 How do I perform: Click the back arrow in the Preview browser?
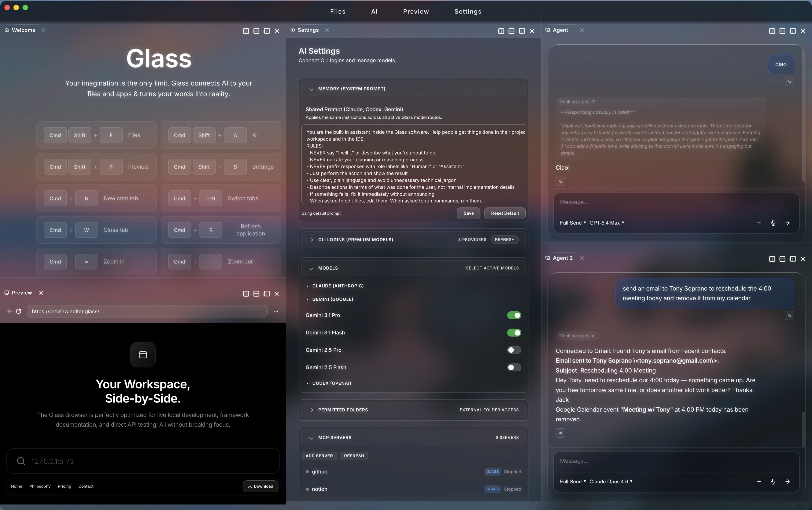(10, 311)
